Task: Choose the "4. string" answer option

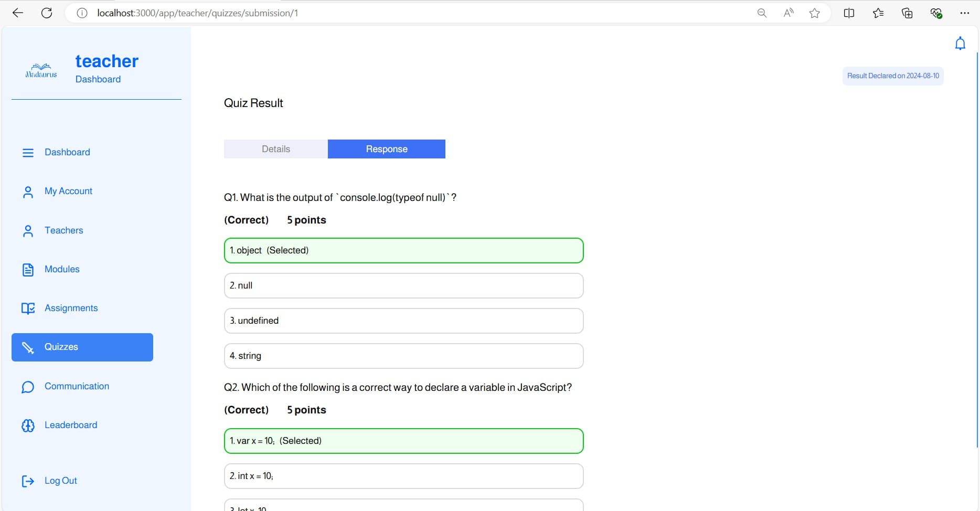Action: tap(403, 356)
